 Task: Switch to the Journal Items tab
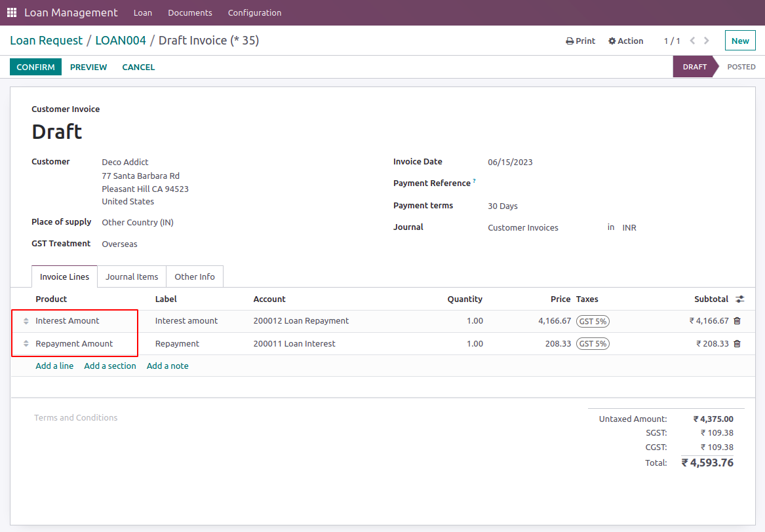(x=132, y=276)
